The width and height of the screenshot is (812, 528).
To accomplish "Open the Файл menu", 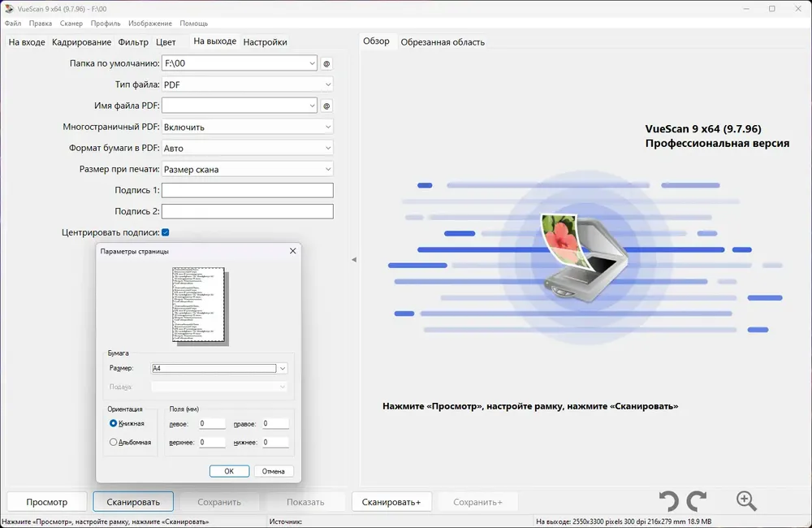I will coord(13,24).
